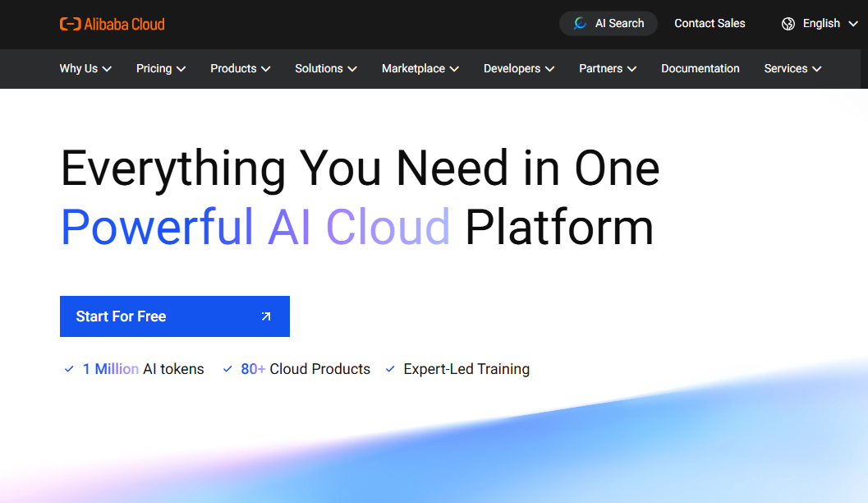Go to the Documentation page
Viewport: 868px width, 503px height.
(x=700, y=69)
